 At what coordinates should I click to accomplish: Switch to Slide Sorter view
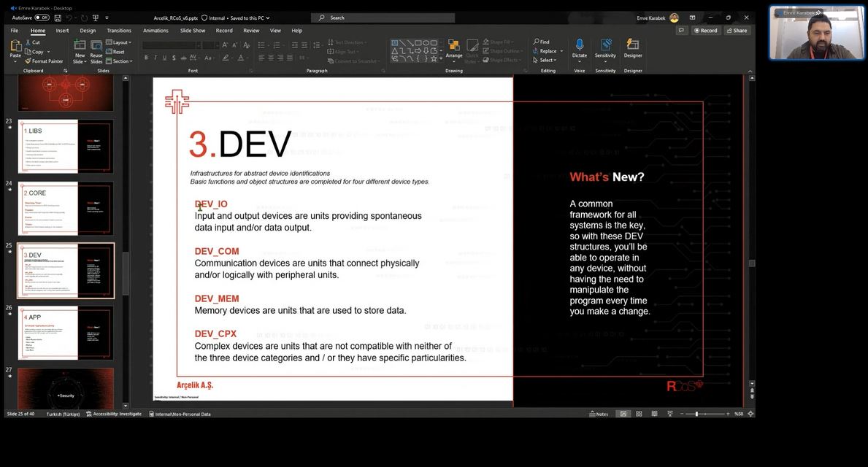[x=639, y=414]
